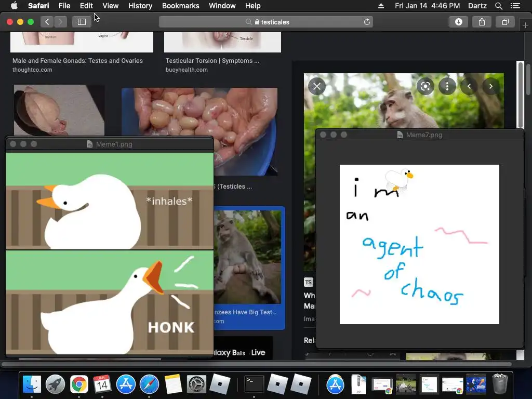The height and width of the screenshot is (399, 532).
Task: Search the monkey image with Lens icon
Action: [425, 86]
